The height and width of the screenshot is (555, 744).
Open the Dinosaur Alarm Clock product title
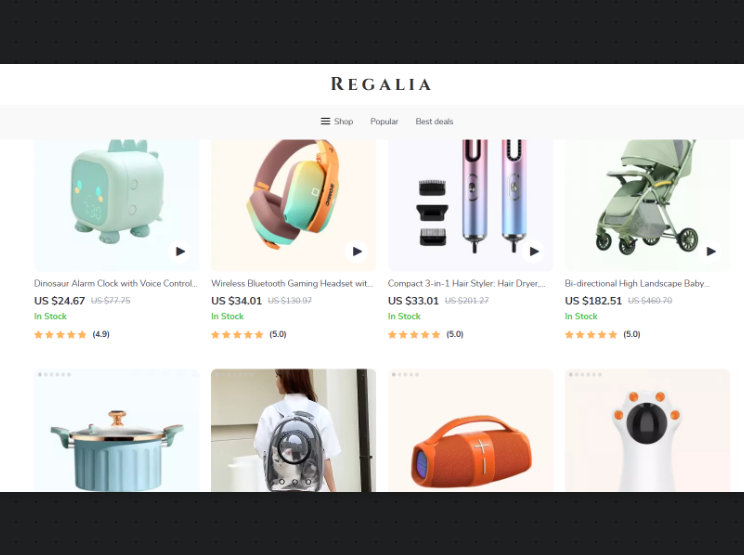point(116,283)
